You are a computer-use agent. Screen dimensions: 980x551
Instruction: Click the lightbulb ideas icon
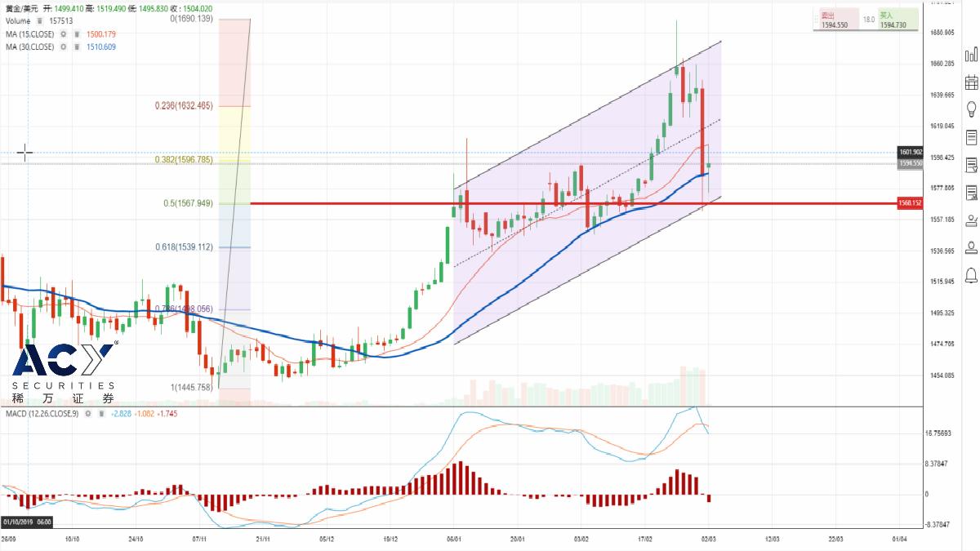(971, 109)
